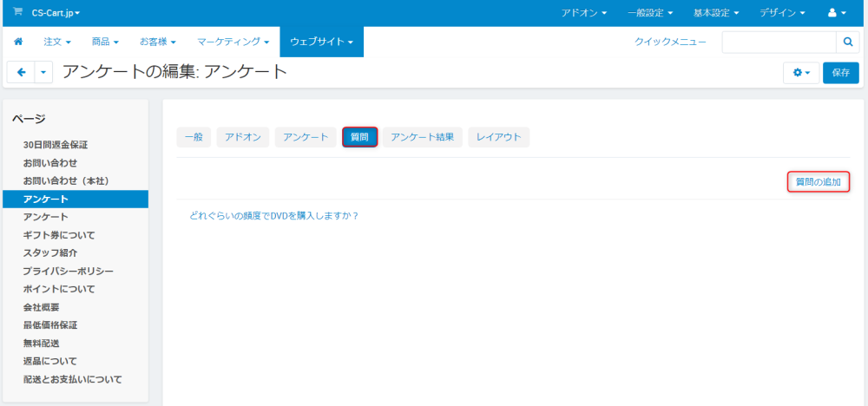The width and height of the screenshot is (868, 406).
Task: Select highlighted アンケート sidebar item
Action: click(76, 200)
